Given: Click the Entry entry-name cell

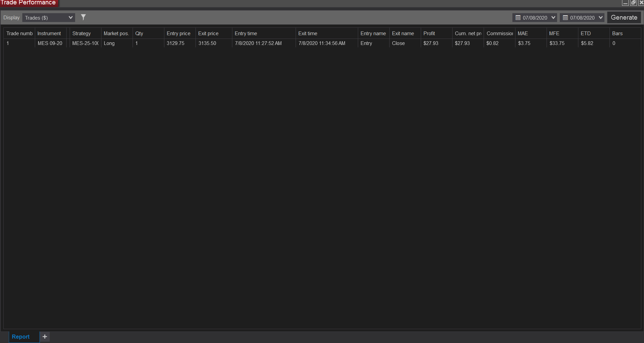Looking at the screenshot, I should click(x=374, y=43).
